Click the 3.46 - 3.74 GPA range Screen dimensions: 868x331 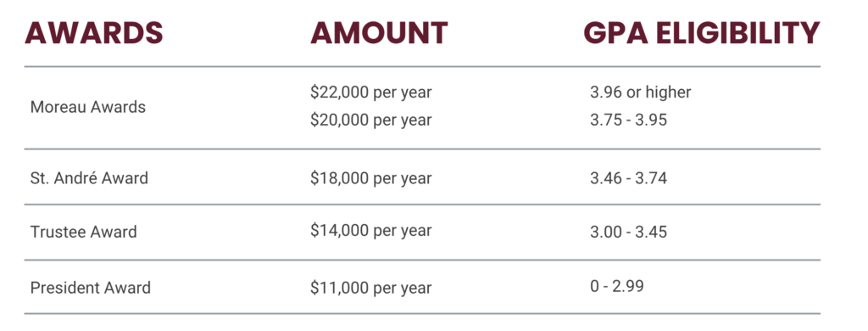(628, 178)
